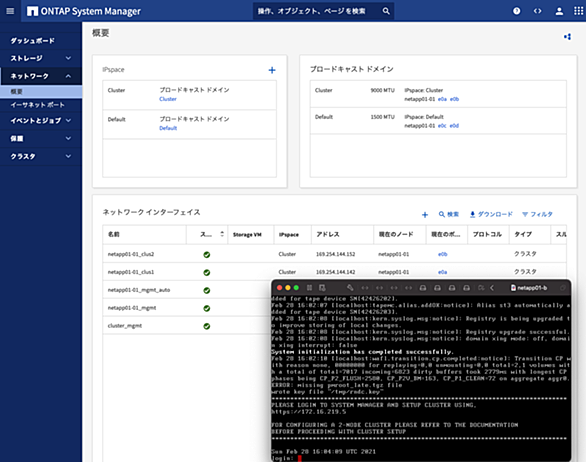
Task: Click back chevron in netapp01-b toolbar
Action: 492,288
